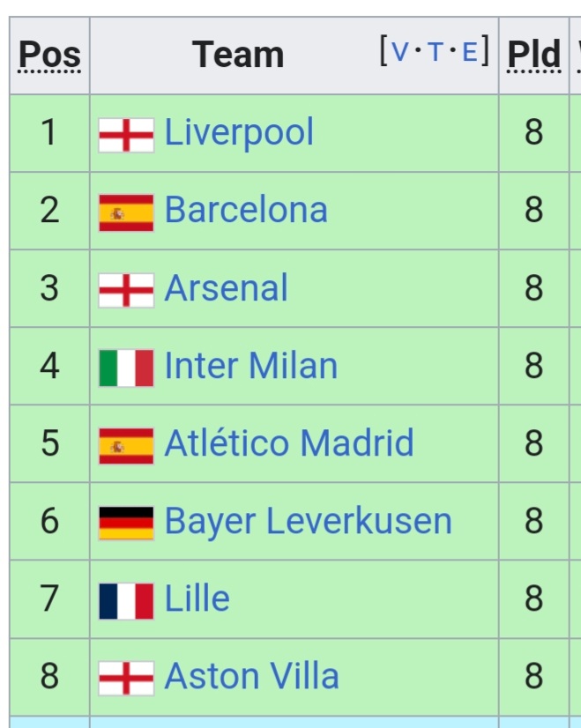Click Germany flag beside Bayer Leverkusen
Viewport: 581px width, 728px height.
[126, 524]
